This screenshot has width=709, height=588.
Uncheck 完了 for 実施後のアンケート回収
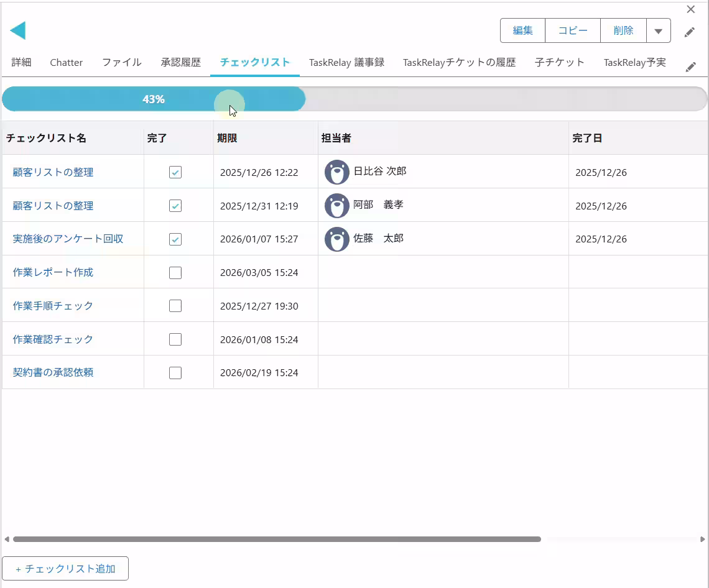pyautogui.click(x=175, y=239)
